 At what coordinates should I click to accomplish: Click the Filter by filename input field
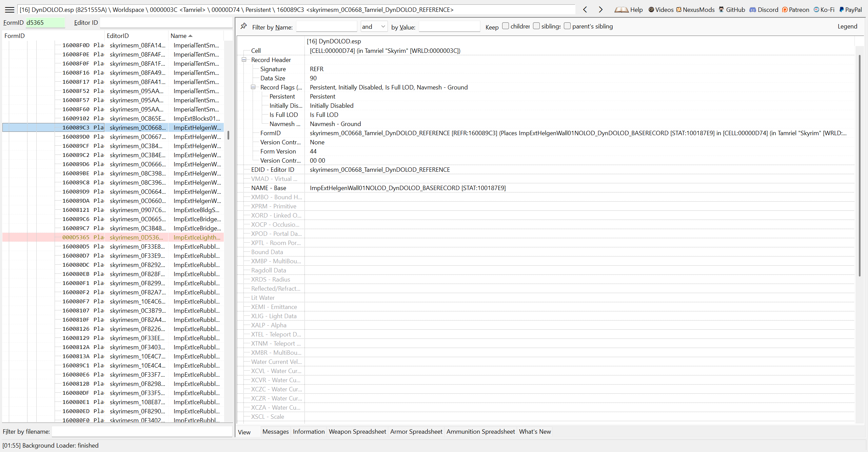[142, 432]
